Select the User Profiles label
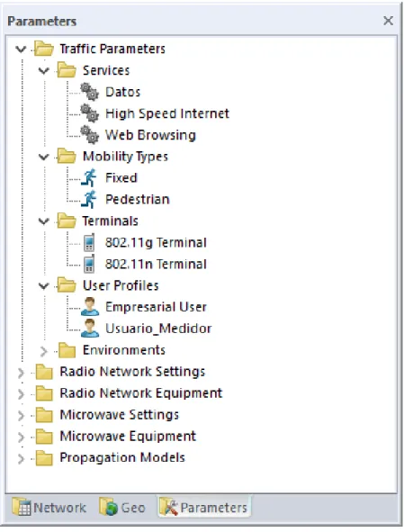This screenshot has height=532, width=404. click(121, 285)
